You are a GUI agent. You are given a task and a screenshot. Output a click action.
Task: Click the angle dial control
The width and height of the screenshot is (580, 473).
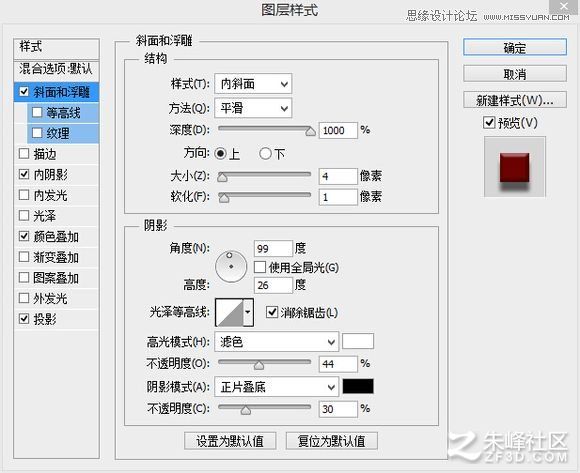[x=231, y=266]
